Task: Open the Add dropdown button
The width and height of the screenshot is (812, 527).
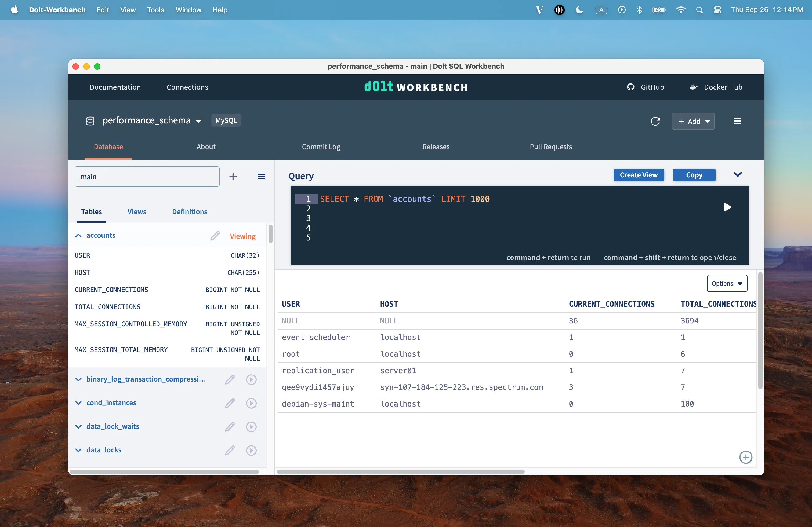Action: pos(693,121)
